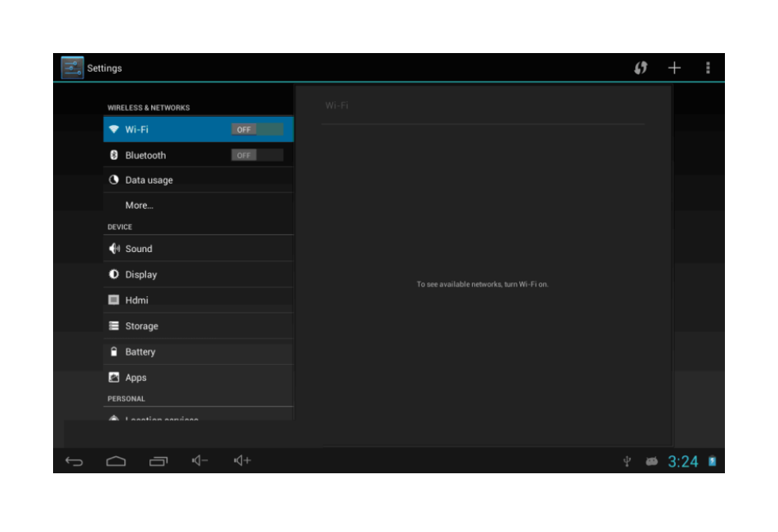778x532 pixels.
Task: Click the Bluetooth icon in the sidebar
Action: click(x=113, y=155)
